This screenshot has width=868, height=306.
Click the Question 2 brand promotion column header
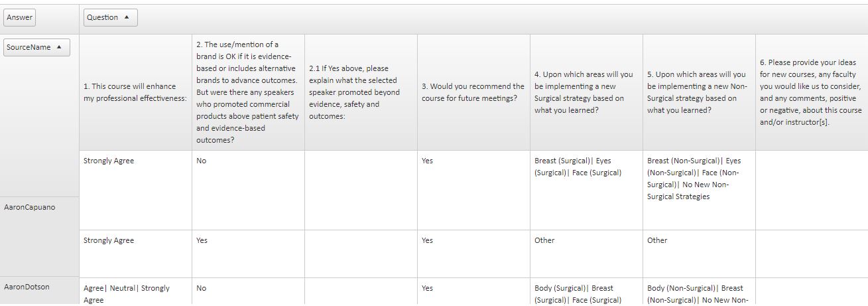click(249, 92)
